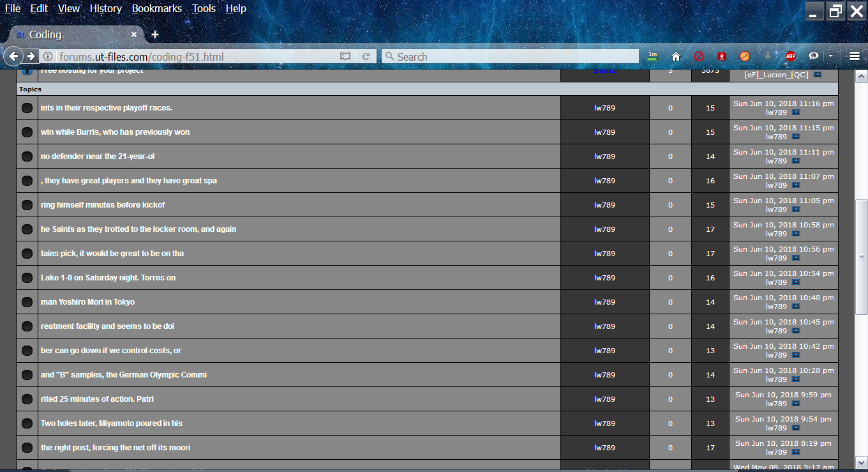Click the browser back arrow button
Image resolution: width=868 pixels, height=472 pixels.
13,56
